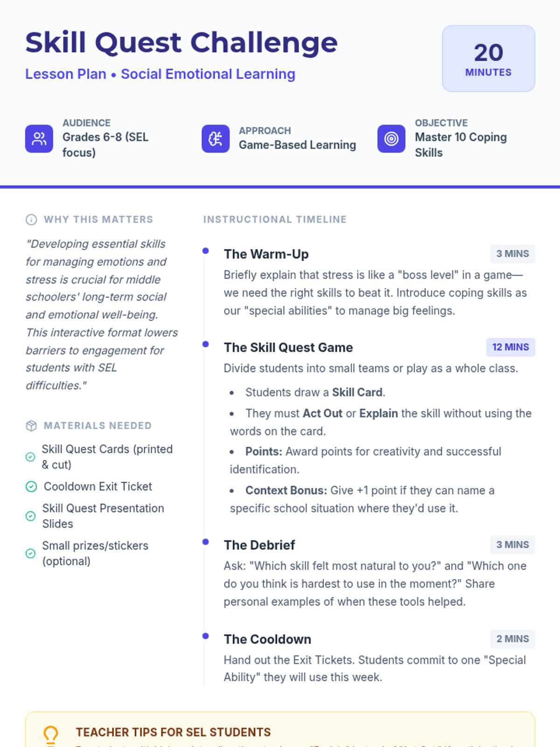Screen dimensions: 560x747
Task: Click the checkmark next to Cooldown Exit Ticket
Action: coord(31,486)
